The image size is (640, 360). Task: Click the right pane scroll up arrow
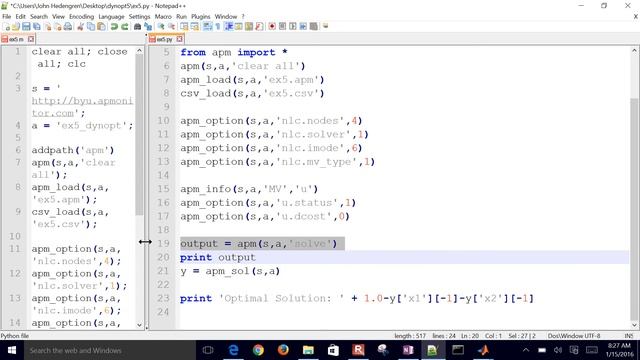click(634, 51)
